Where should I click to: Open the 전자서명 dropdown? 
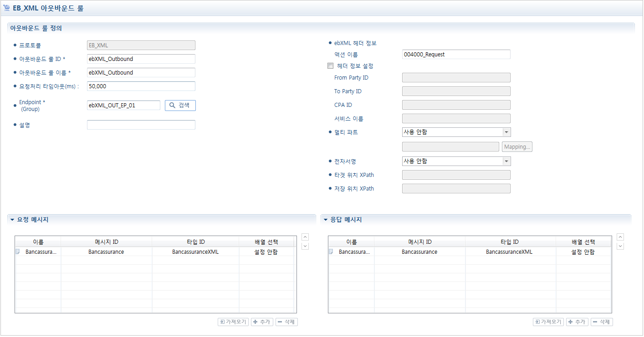coord(506,161)
